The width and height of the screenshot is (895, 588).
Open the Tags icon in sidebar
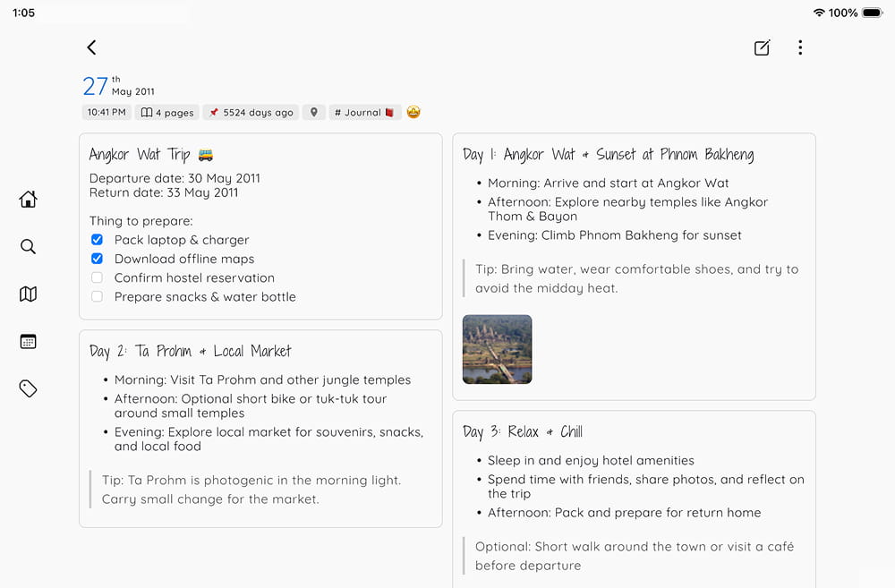[28, 388]
